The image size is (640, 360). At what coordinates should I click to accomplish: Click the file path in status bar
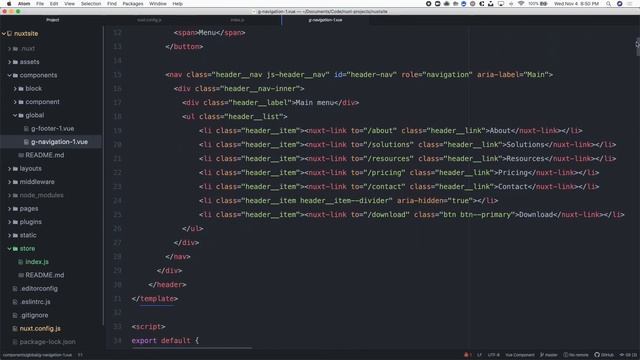click(37, 355)
